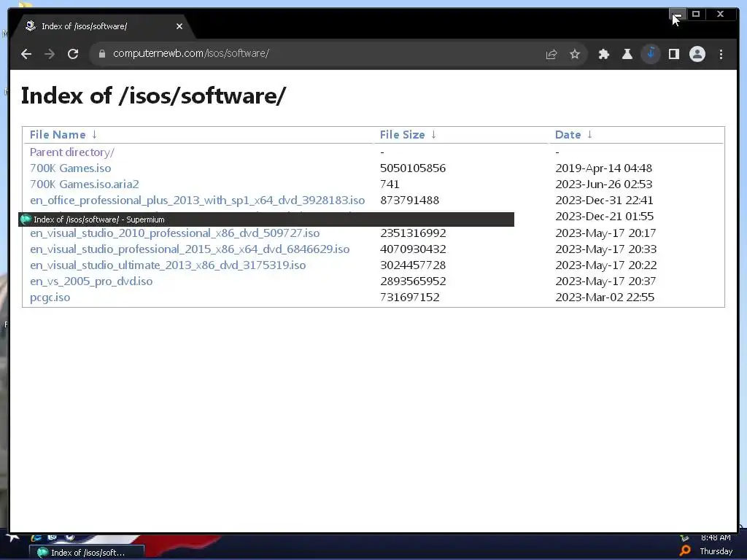Screen dimensions: 747x560
Task: Click file size 5050105856
Action: [x=413, y=168]
